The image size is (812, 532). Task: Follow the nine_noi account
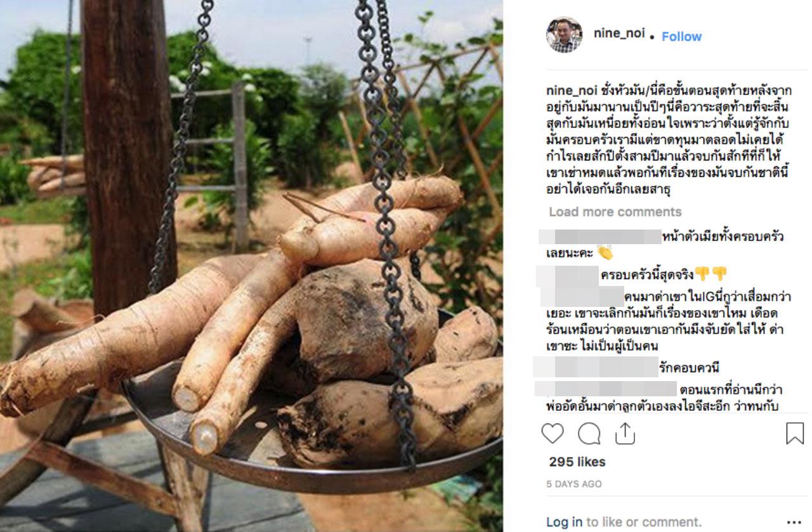(681, 37)
